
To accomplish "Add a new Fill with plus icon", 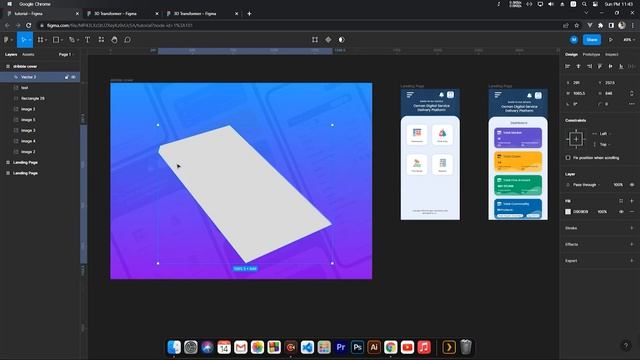I will pos(632,201).
